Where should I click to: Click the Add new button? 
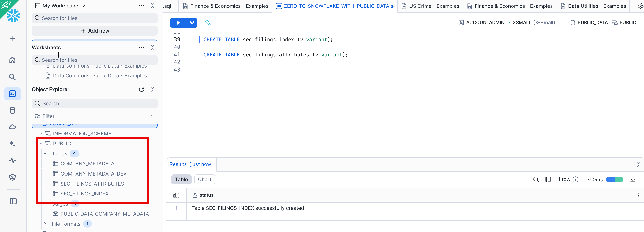(95, 31)
